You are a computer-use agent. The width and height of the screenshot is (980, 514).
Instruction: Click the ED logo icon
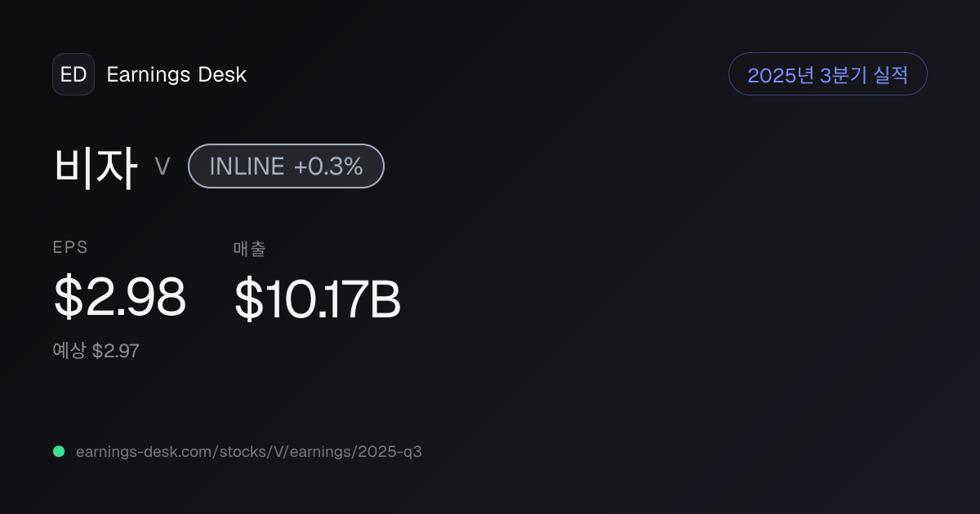click(x=73, y=74)
